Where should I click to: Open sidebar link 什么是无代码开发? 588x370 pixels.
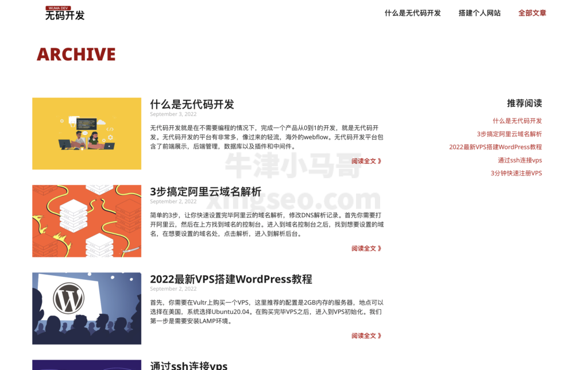pos(517,121)
